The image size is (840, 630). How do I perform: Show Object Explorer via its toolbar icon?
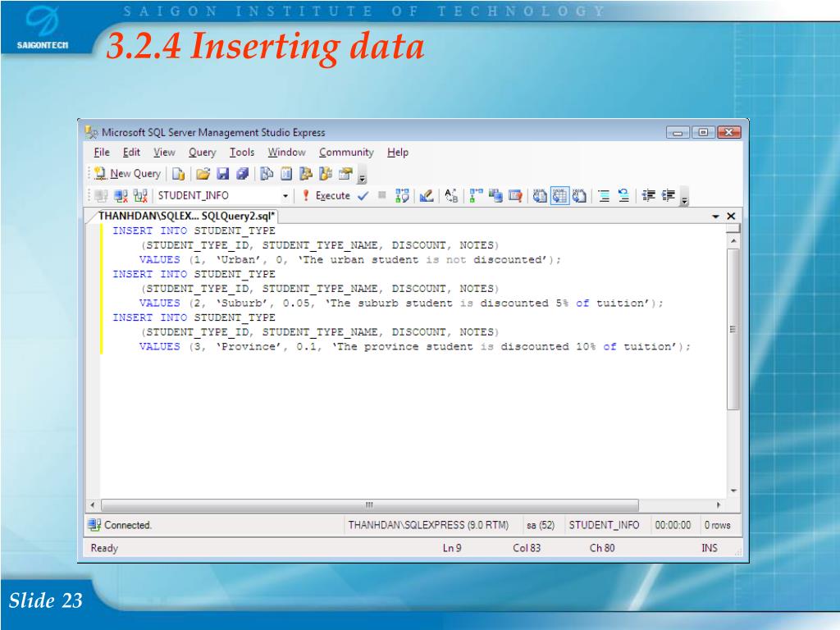306,174
